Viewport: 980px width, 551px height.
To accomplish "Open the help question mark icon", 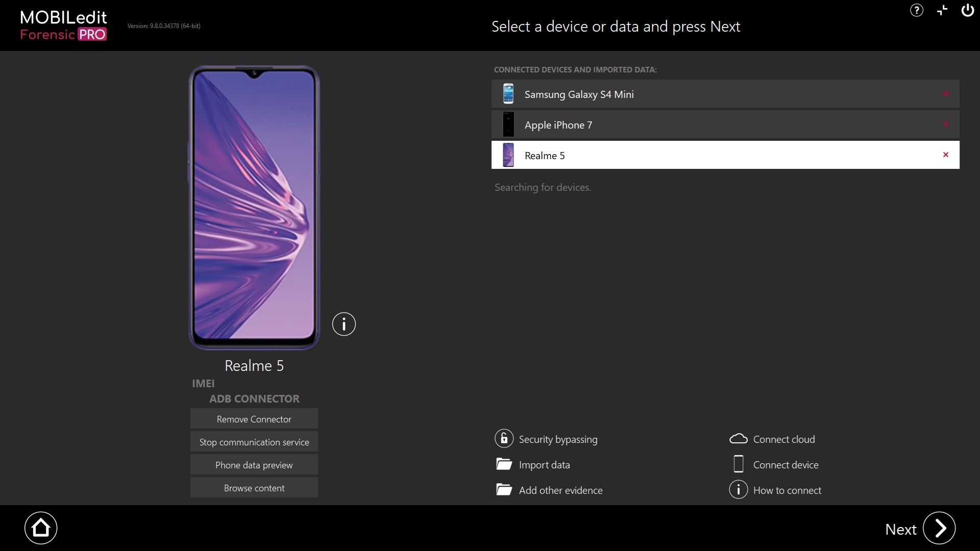I will [x=917, y=10].
